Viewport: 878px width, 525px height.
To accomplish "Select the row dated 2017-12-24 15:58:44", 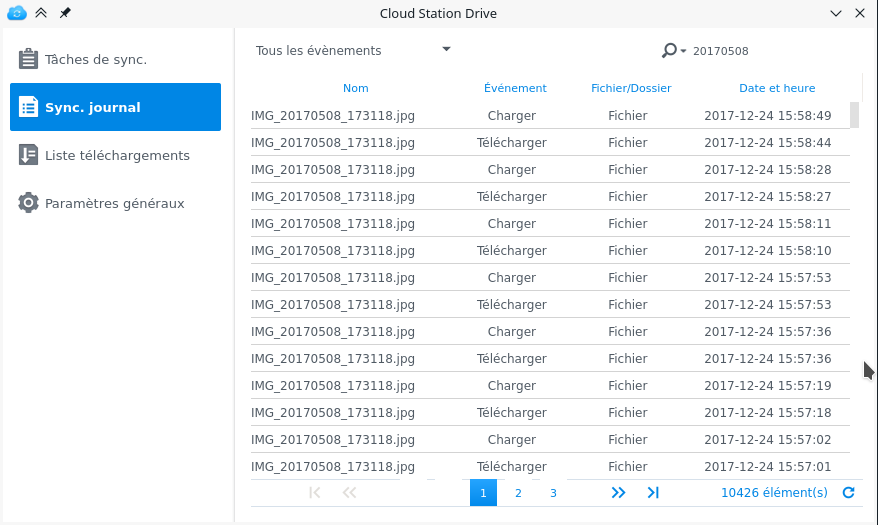I will 550,142.
